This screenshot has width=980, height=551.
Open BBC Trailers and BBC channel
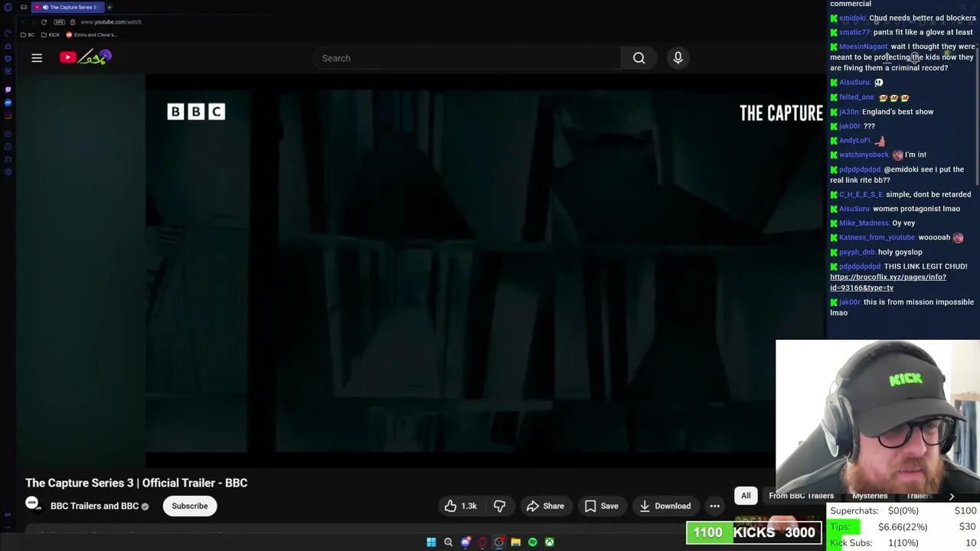pos(94,506)
